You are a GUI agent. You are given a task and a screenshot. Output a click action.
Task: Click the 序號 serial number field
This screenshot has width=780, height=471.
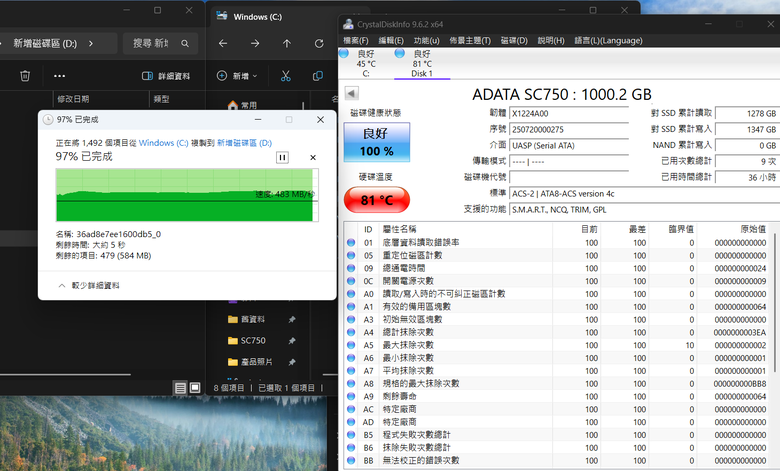(569, 129)
